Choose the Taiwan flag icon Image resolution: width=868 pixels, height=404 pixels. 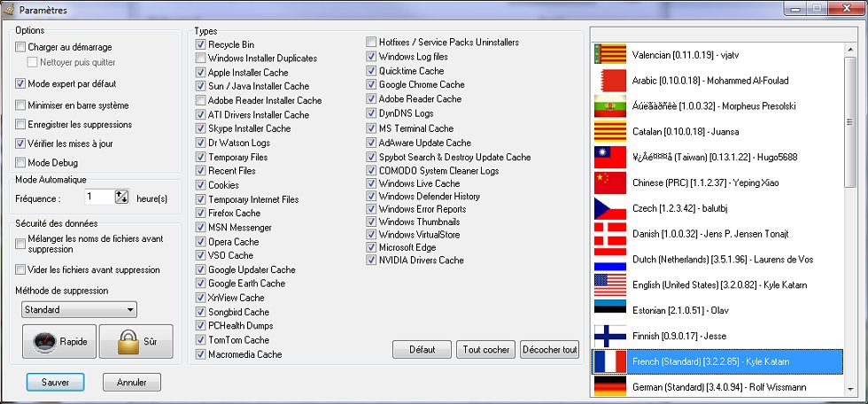(610, 157)
